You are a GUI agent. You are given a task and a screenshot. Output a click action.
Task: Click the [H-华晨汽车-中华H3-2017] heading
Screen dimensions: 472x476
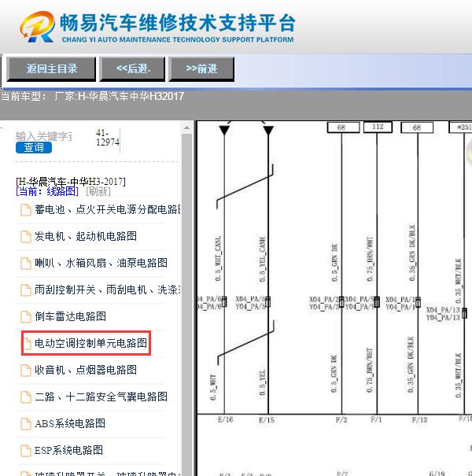click(71, 182)
